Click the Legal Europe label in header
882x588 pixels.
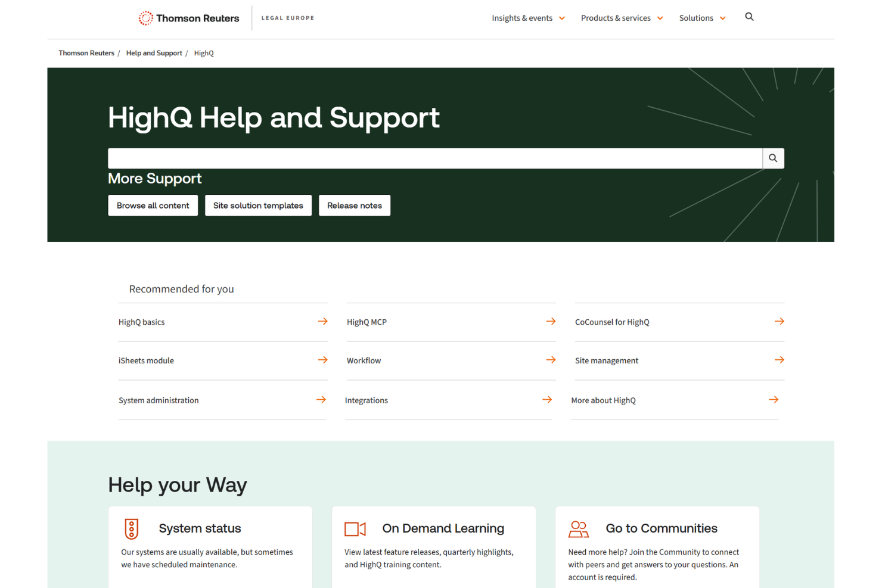(288, 18)
